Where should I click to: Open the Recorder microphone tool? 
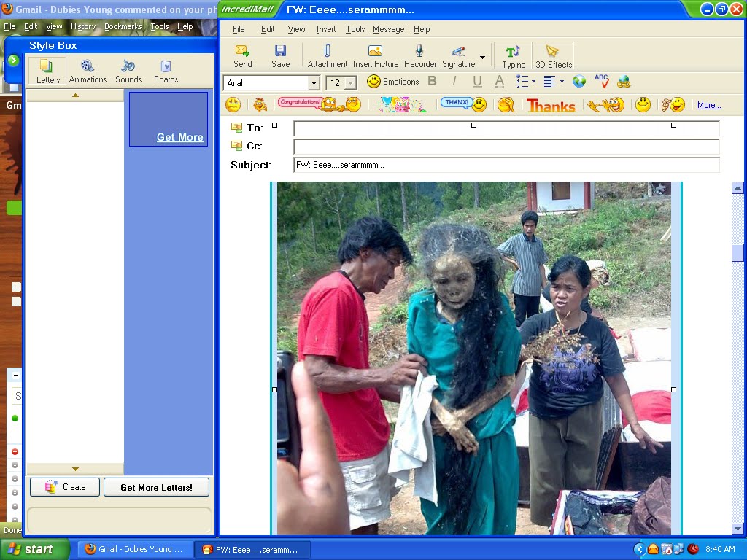419,56
